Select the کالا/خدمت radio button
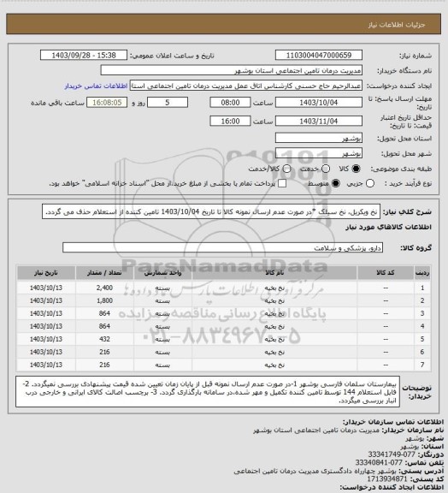448x493 pixels. [x=286, y=169]
